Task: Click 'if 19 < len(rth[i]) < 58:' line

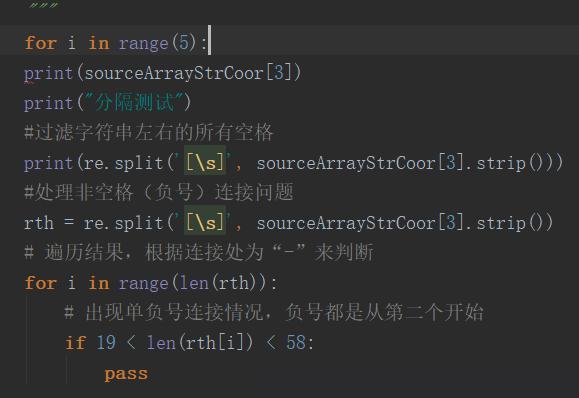Action: pos(190,343)
